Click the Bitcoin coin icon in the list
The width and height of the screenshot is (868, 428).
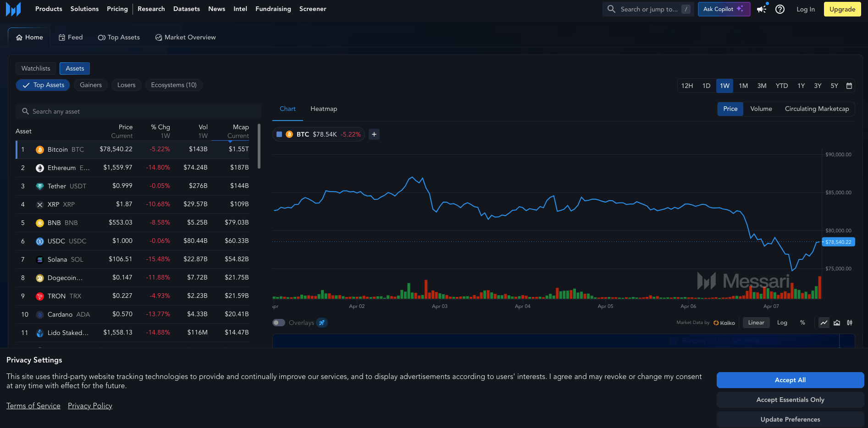coord(40,149)
